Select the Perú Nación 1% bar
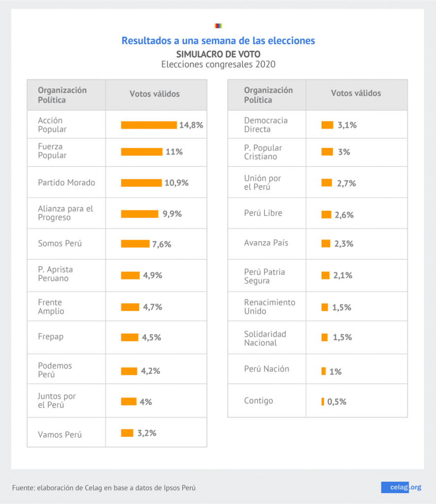The image size is (436, 504). (x=324, y=371)
